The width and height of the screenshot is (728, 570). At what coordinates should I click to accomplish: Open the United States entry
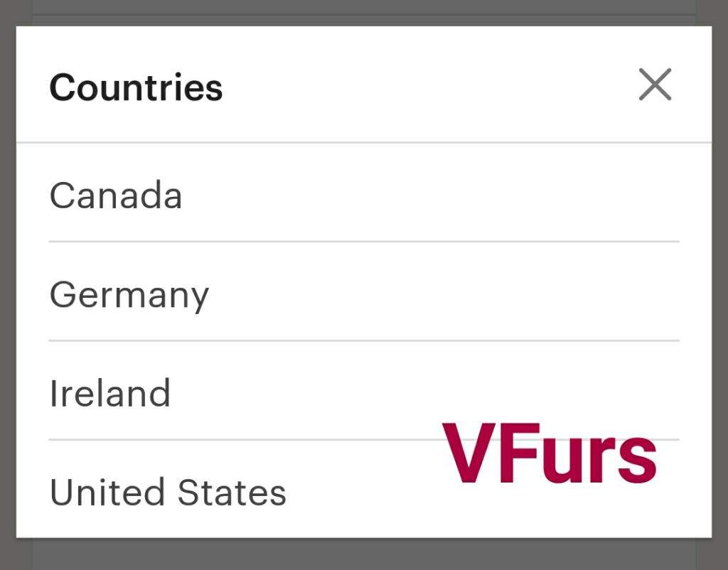pos(168,492)
